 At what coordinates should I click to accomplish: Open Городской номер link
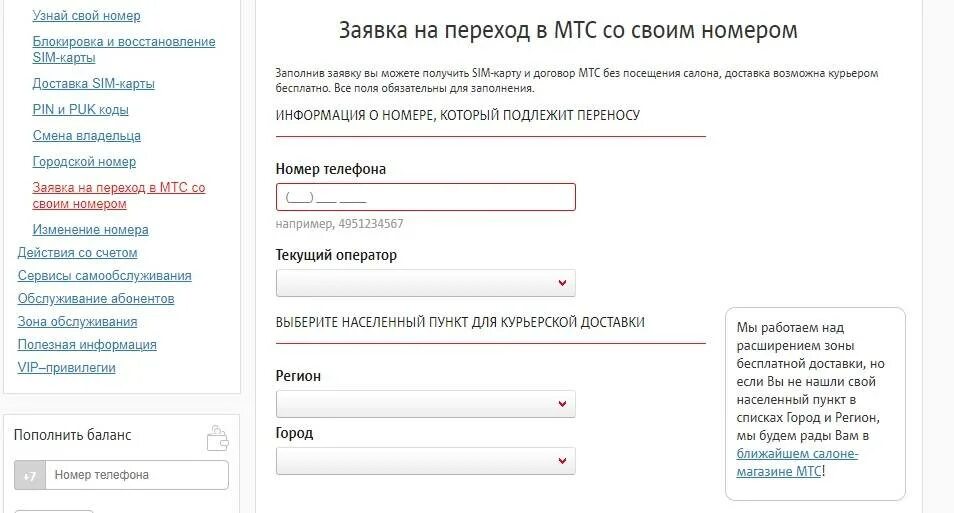point(84,162)
